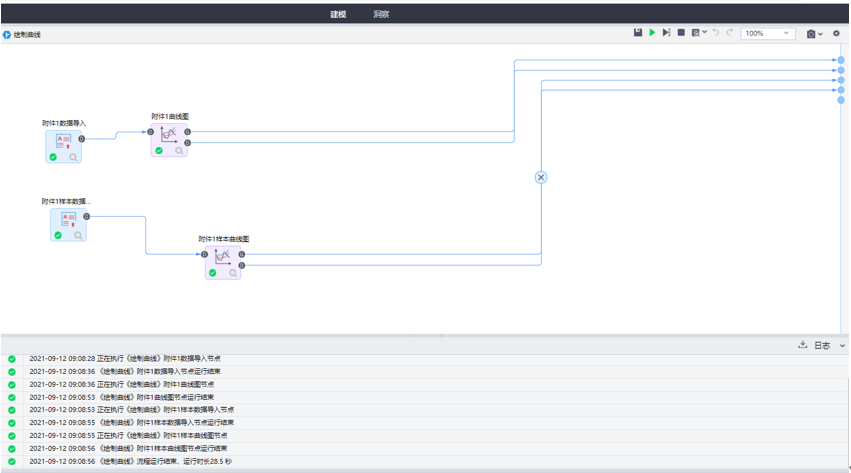The width and height of the screenshot is (851, 473).
Task: Click the download log icon
Action: coord(802,345)
